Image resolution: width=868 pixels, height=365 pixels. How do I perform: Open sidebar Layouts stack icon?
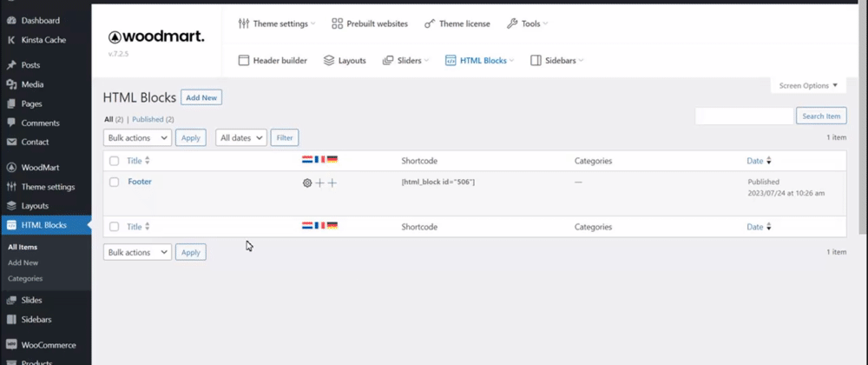pyautogui.click(x=11, y=205)
